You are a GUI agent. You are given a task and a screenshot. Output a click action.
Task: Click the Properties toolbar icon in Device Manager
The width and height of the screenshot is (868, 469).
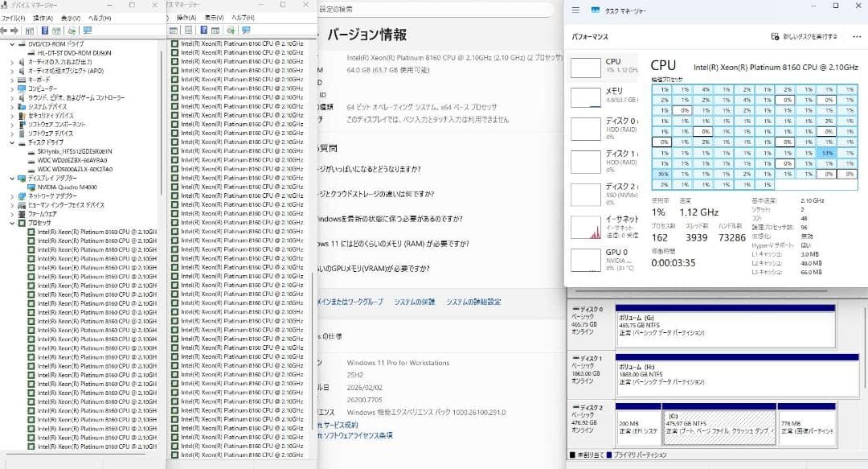click(x=30, y=31)
